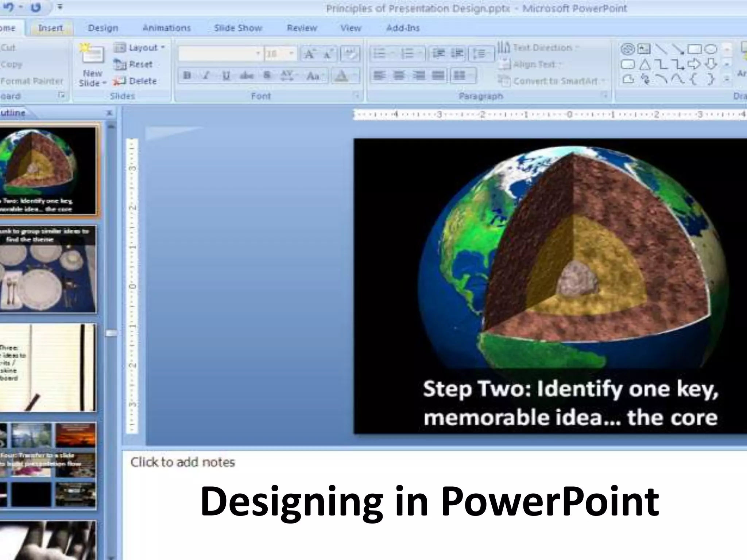Image resolution: width=747 pixels, height=560 pixels.
Task: Click the font color swatch
Action: point(341,76)
